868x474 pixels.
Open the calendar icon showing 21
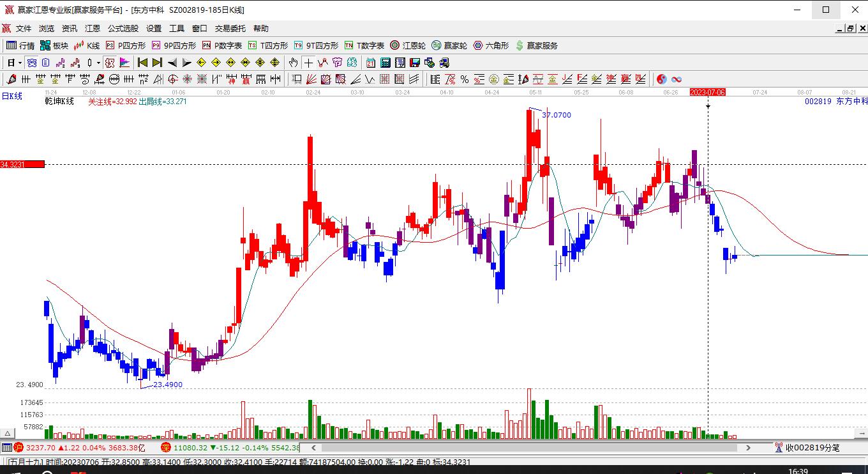pyautogui.click(x=371, y=63)
